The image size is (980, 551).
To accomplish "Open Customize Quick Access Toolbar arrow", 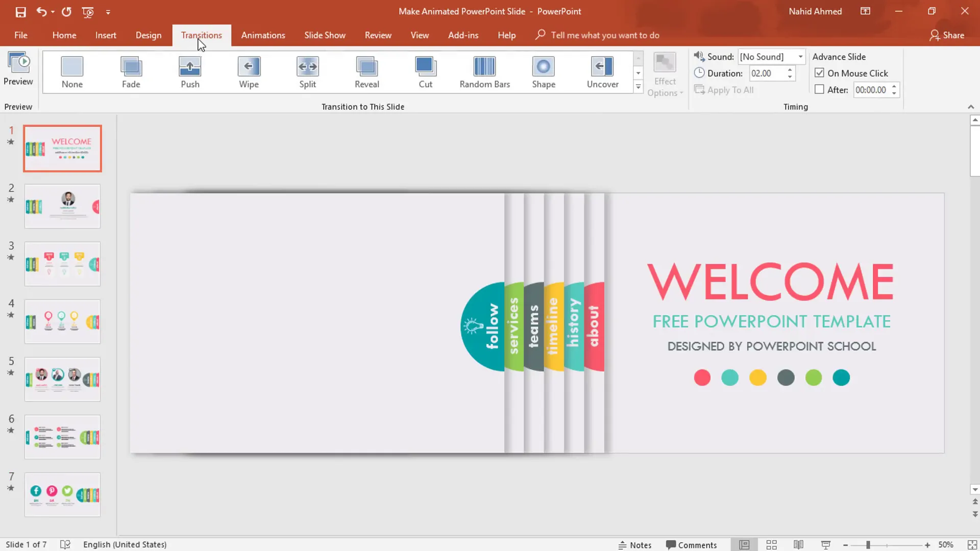I will pyautogui.click(x=108, y=12).
